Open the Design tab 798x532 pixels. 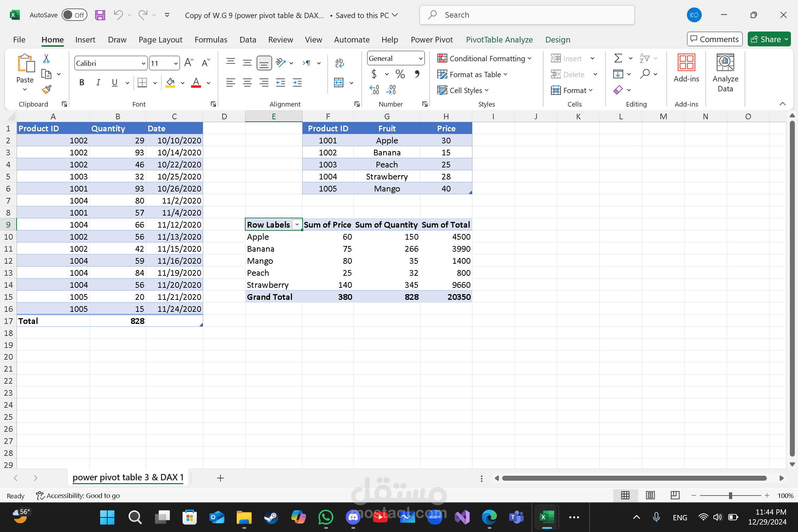pyautogui.click(x=557, y=40)
